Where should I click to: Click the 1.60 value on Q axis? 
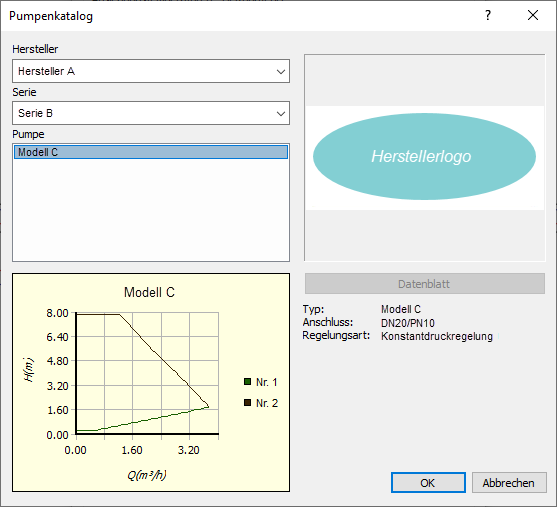click(x=132, y=450)
